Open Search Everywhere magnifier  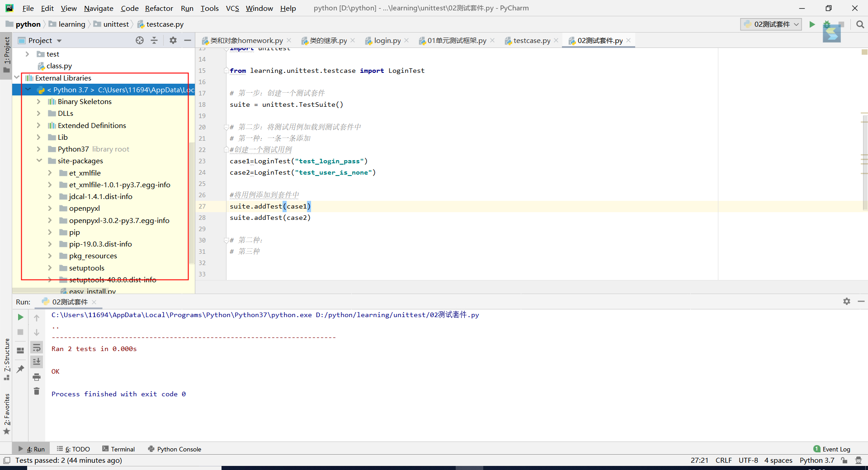[860, 24]
